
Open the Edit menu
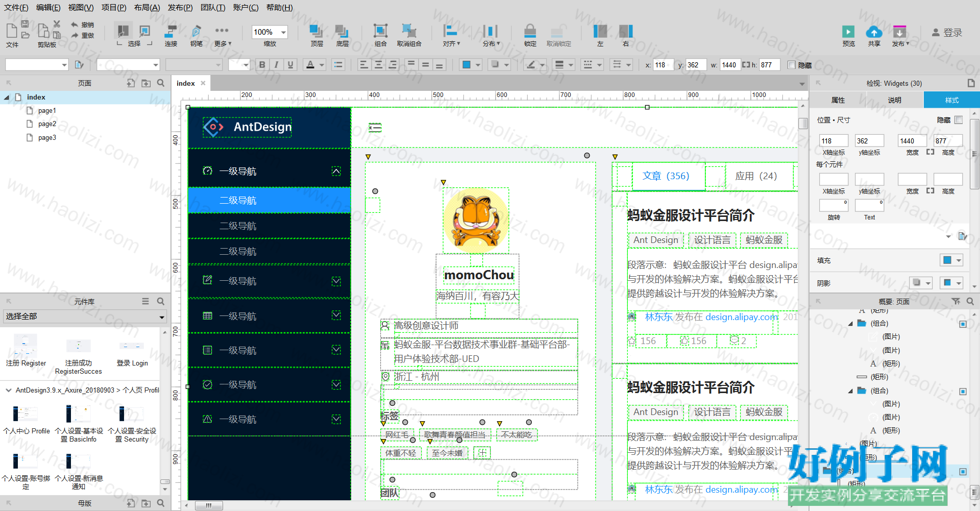click(48, 8)
